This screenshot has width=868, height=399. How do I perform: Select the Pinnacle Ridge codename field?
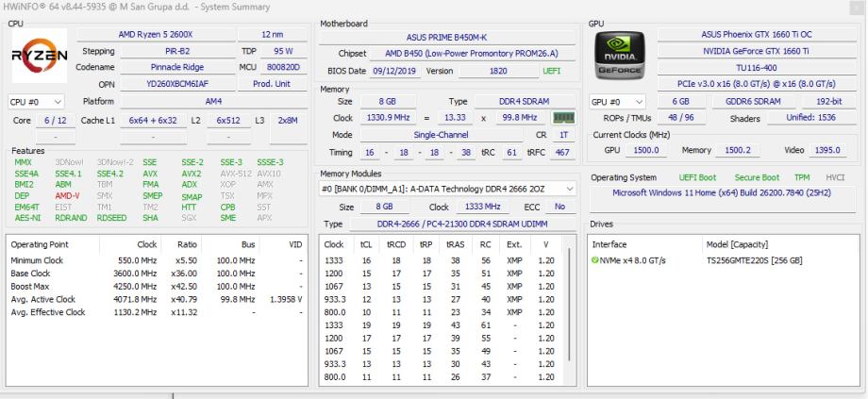pyautogui.click(x=177, y=67)
